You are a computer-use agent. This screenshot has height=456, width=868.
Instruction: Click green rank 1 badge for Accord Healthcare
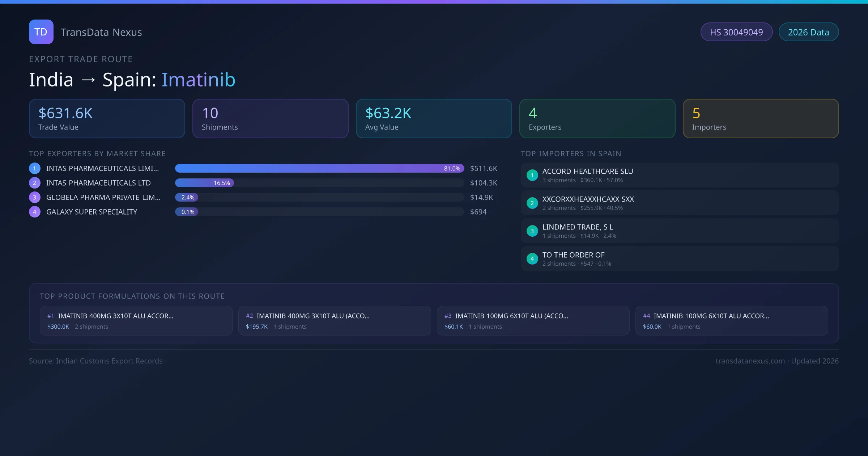532,175
